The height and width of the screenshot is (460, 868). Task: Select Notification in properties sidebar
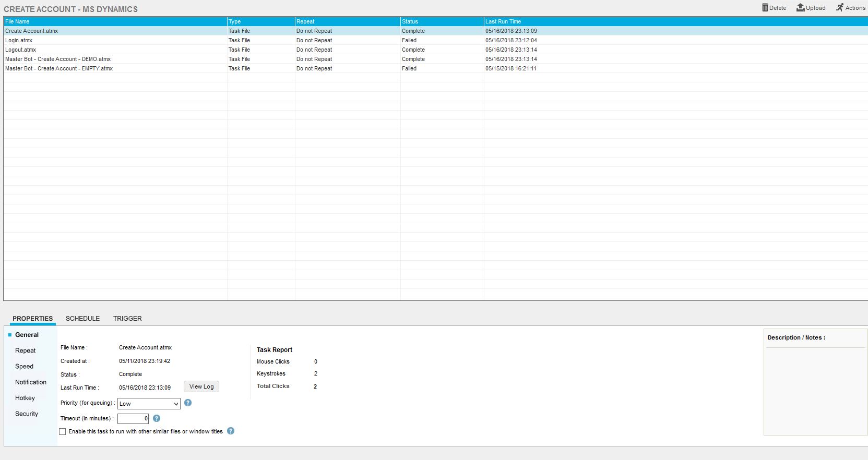click(x=30, y=382)
